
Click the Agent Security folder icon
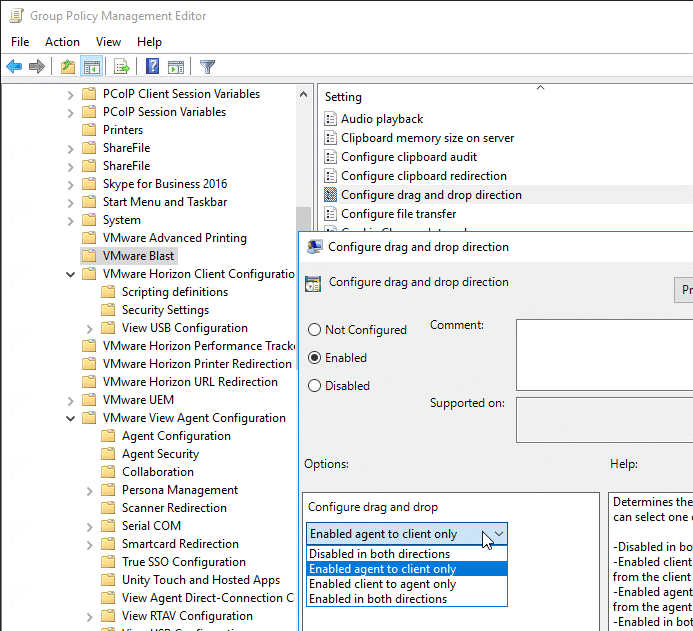(108, 454)
